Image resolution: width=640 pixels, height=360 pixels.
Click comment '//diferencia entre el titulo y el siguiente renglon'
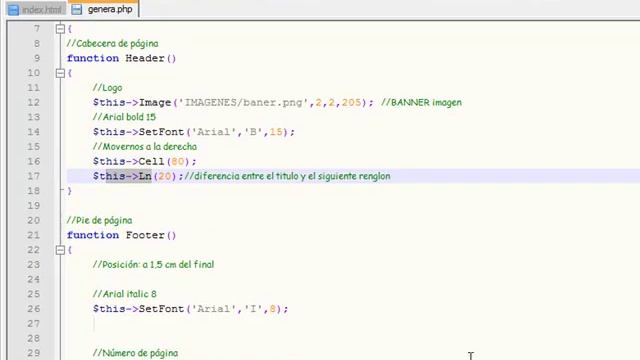[287, 176]
